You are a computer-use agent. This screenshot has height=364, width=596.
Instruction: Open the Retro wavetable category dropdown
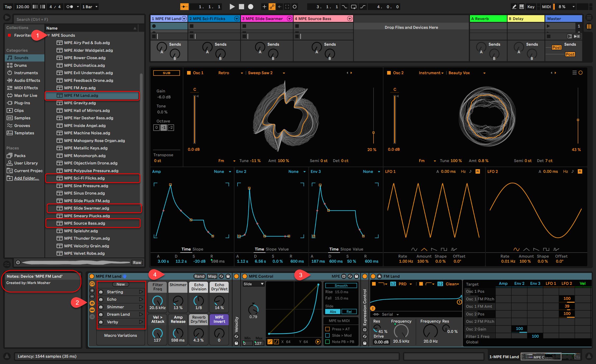[x=230, y=73]
